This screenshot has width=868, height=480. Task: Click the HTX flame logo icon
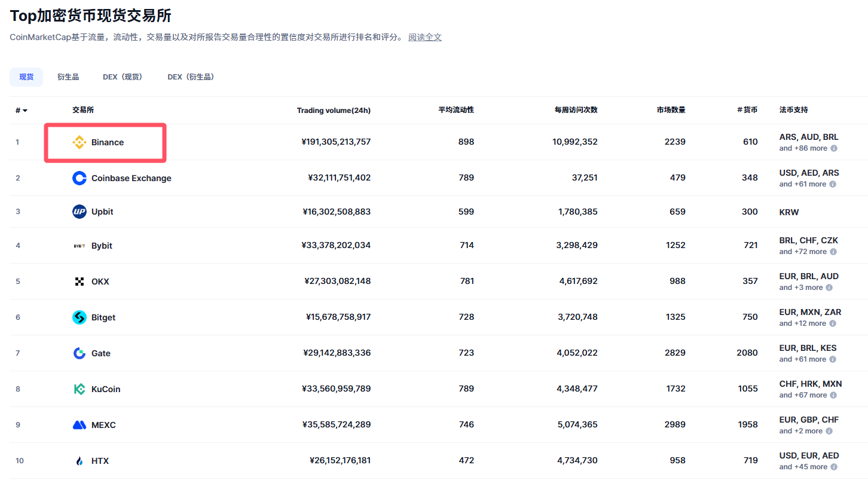79,460
